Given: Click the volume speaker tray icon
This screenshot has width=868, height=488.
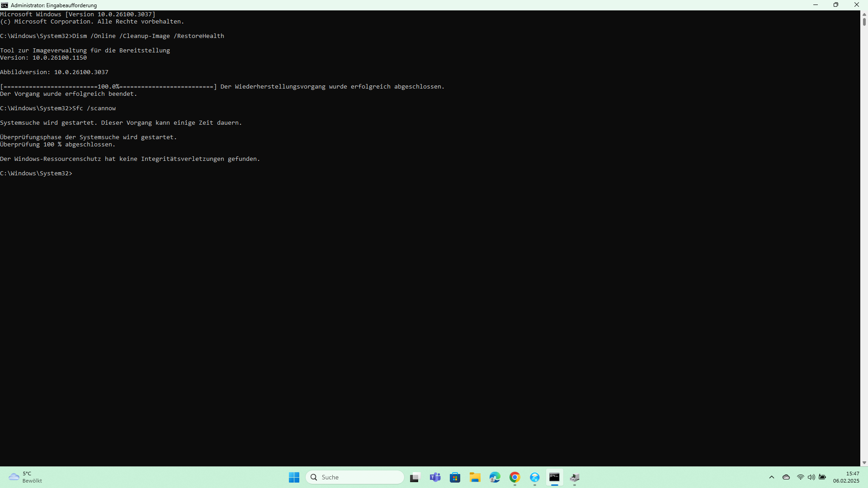Looking at the screenshot, I should pos(811,477).
